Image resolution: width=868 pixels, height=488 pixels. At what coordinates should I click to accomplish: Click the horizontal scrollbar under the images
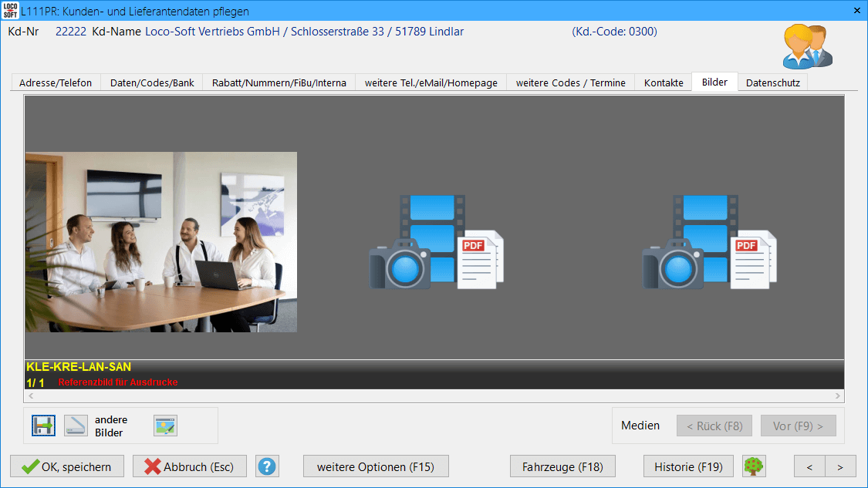coord(434,396)
